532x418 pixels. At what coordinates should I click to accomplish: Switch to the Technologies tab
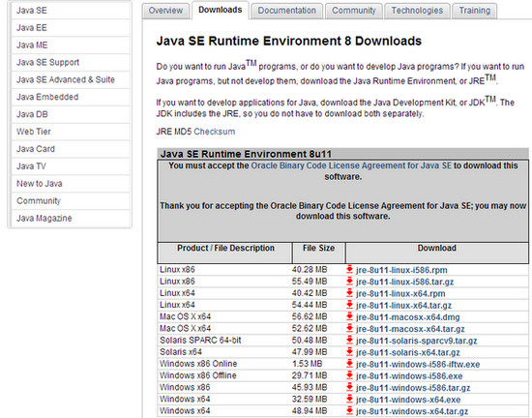click(417, 11)
